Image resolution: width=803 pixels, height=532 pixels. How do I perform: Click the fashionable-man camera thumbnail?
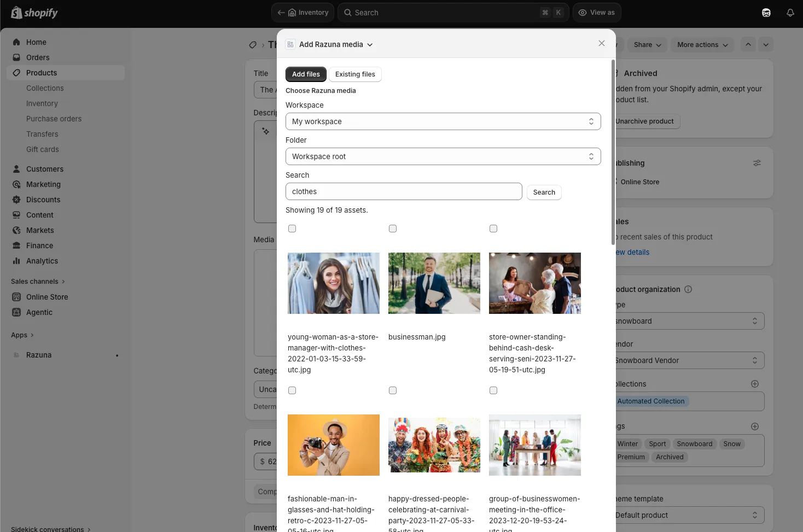click(334, 445)
